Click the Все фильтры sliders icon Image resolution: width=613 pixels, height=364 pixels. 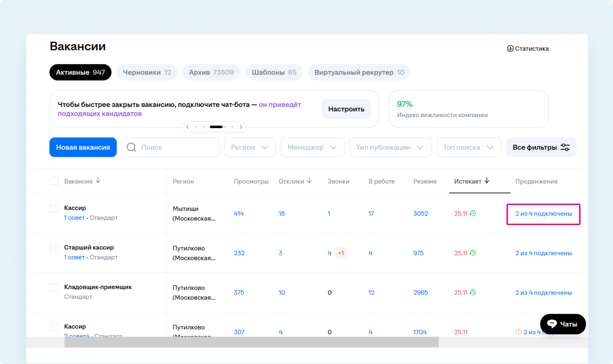click(x=565, y=147)
